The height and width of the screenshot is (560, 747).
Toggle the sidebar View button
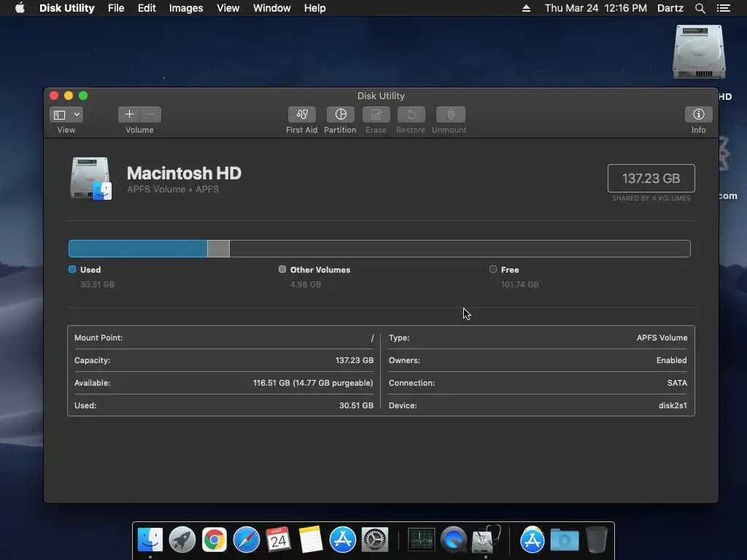[60, 114]
